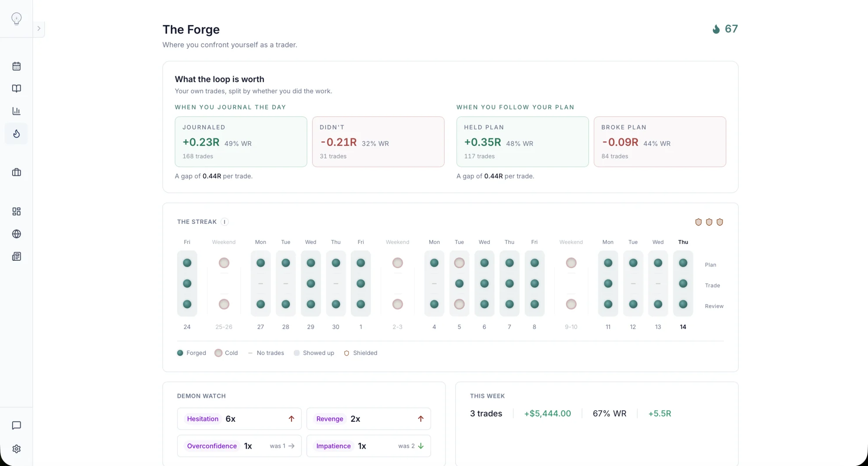This screenshot has height=466, width=868.
Task: Click the middle shield icon in streak header
Action: 709,222
